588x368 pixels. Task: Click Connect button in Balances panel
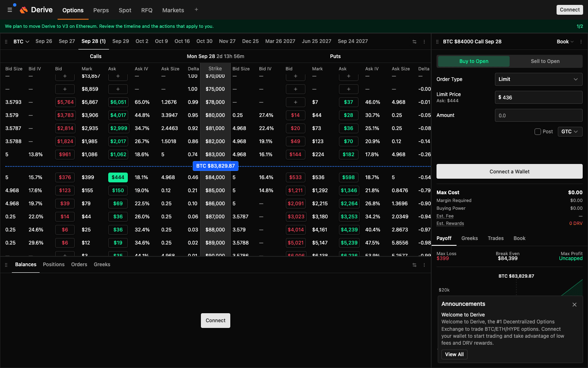pos(216,321)
